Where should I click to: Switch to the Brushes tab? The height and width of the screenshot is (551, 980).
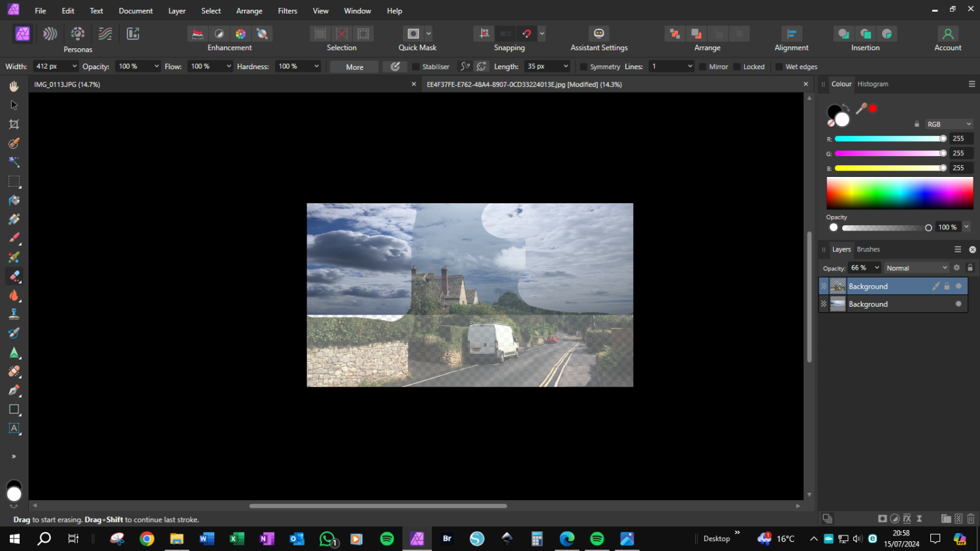coord(868,249)
